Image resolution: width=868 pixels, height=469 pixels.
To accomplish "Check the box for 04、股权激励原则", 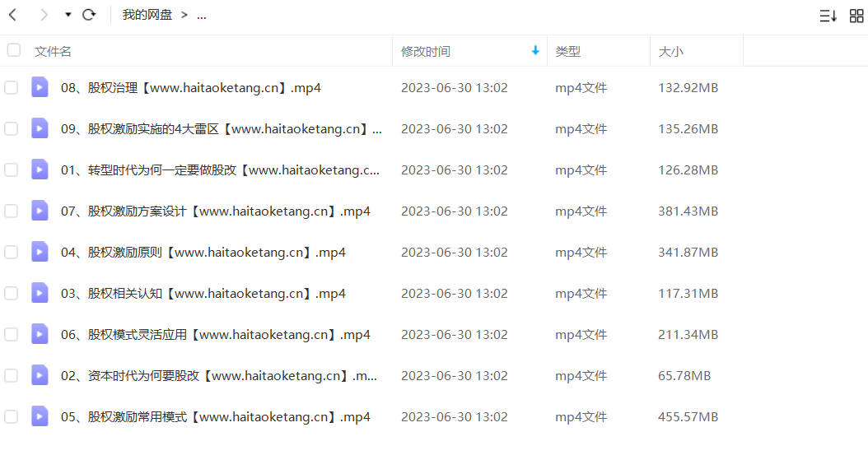I will pos(11,253).
